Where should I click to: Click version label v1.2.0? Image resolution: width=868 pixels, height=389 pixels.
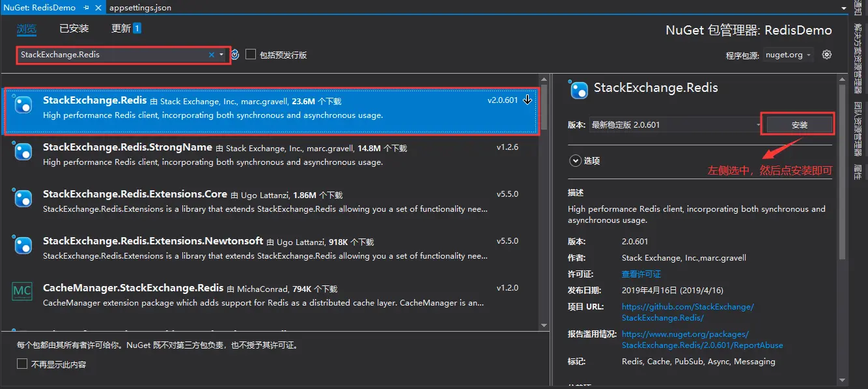[x=507, y=288]
